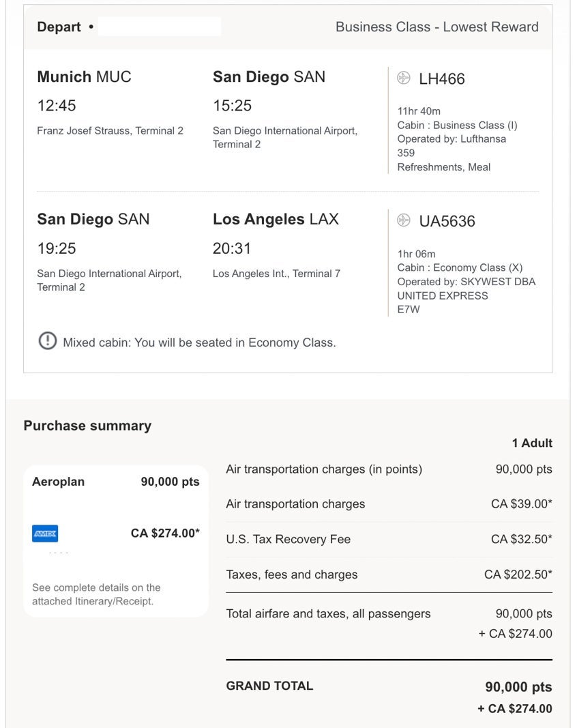Click the See complete details note
The image size is (577, 728).
click(96, 594)
